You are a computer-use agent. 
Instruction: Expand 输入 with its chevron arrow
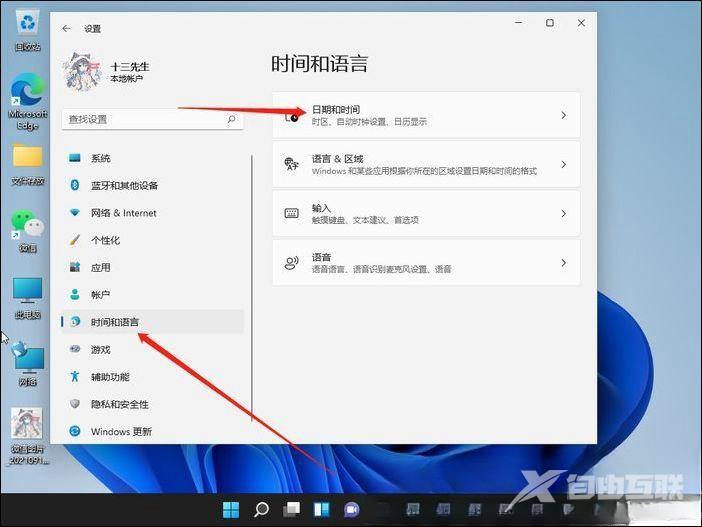point(564,214)
